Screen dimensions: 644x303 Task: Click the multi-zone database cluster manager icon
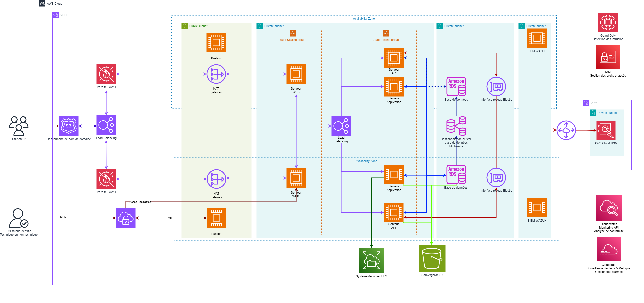coord(456,126)
